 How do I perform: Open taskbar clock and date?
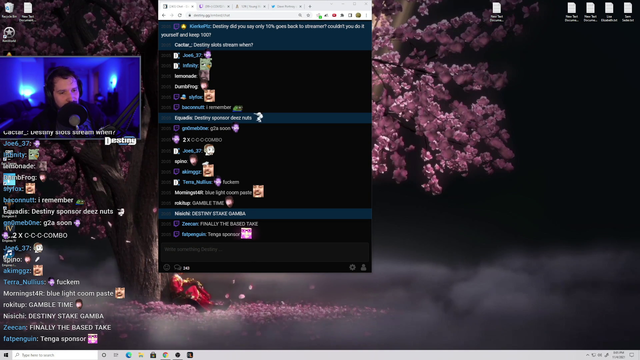tap(618, 355)
